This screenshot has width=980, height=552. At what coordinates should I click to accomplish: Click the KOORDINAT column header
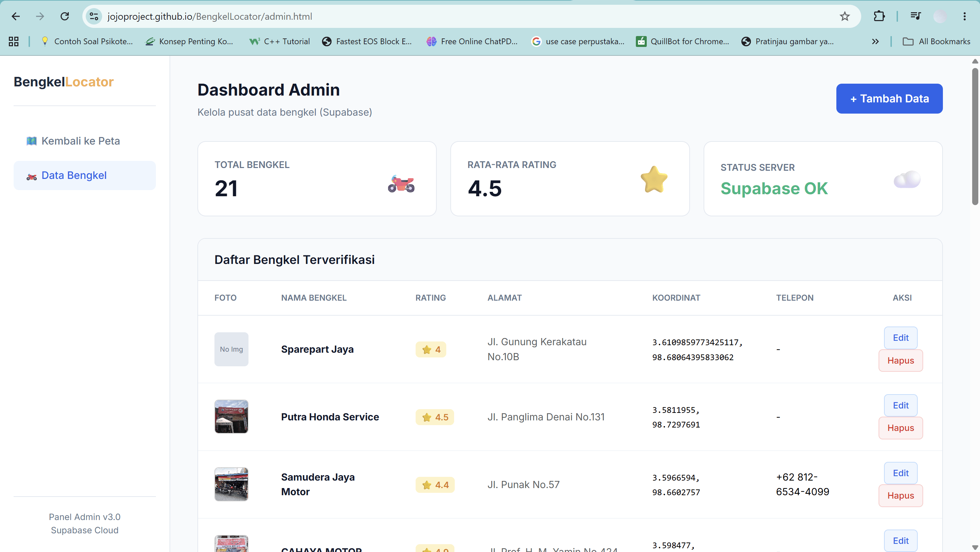pyautogui.click(x=676, y=298)
